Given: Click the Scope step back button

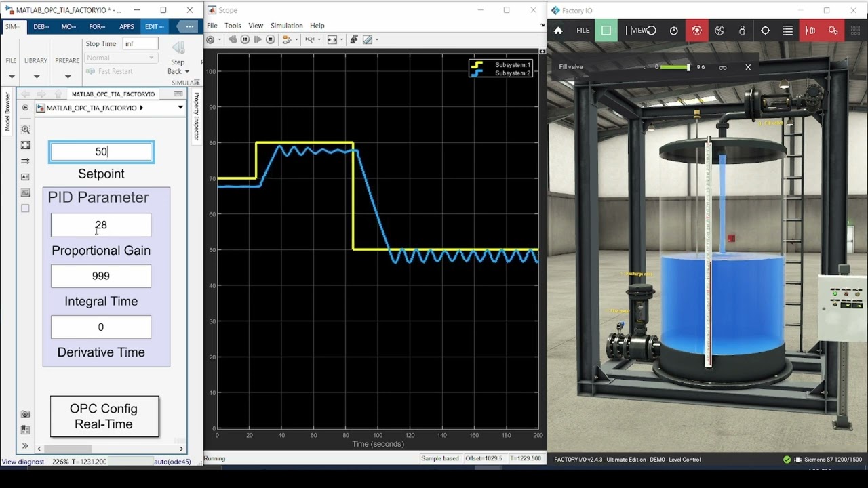Looking at the screenshot, I should (233, 40).
